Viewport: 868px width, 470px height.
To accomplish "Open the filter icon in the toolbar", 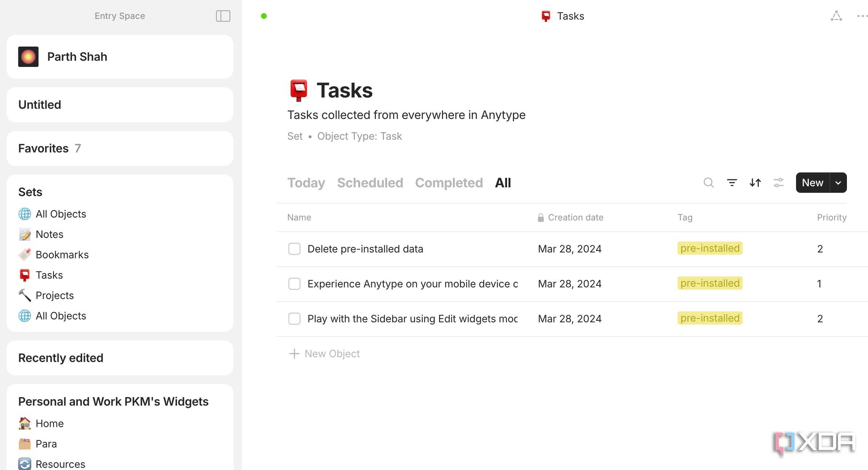I will point(732,183).
